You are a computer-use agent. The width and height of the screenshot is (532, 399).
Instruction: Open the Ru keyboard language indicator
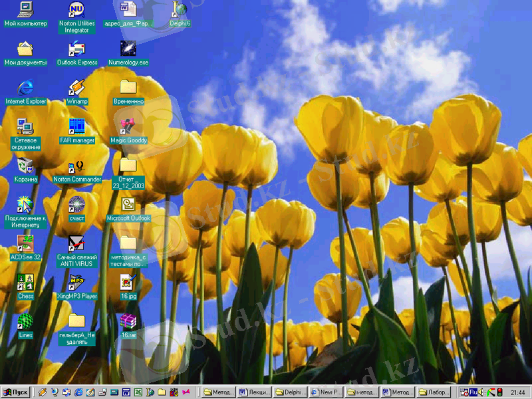coord(473,392)
